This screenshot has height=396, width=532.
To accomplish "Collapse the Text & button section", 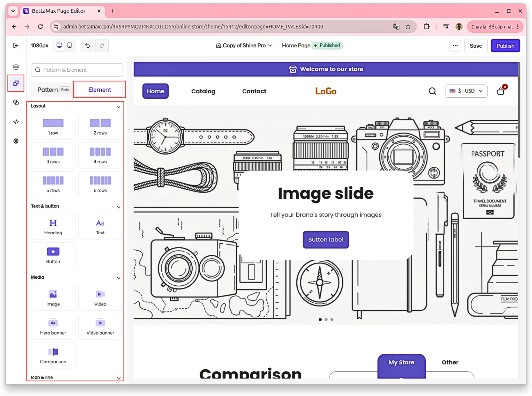I will (119, 207).
